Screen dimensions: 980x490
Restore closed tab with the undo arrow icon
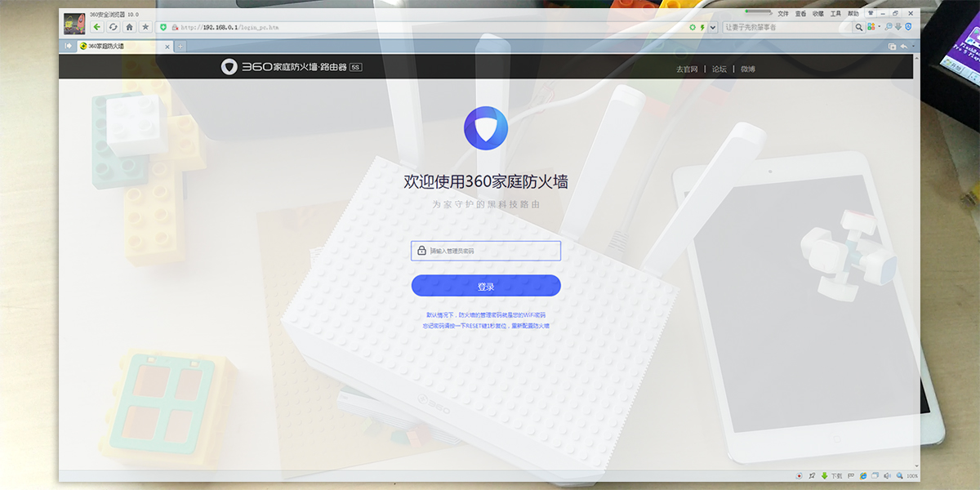[x=903, y=47]
